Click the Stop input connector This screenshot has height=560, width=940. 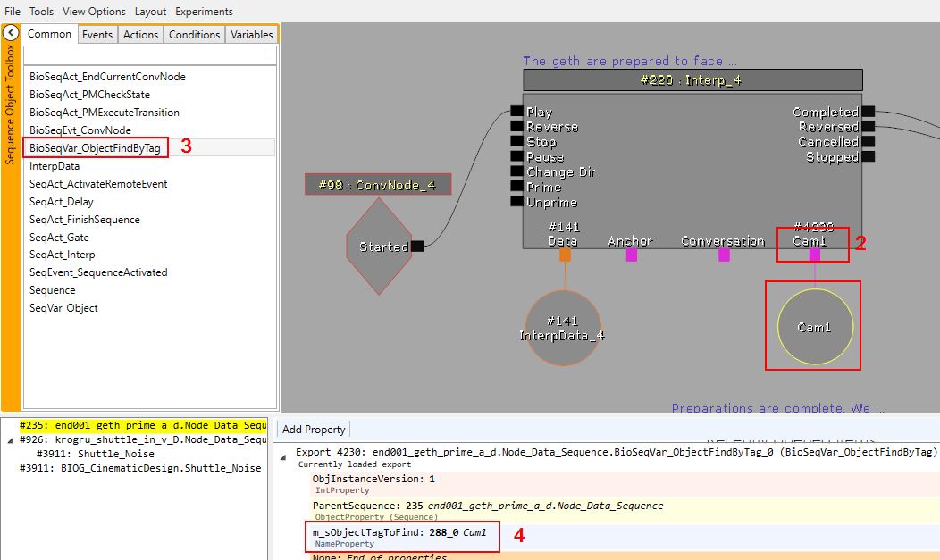click(516, 141)
